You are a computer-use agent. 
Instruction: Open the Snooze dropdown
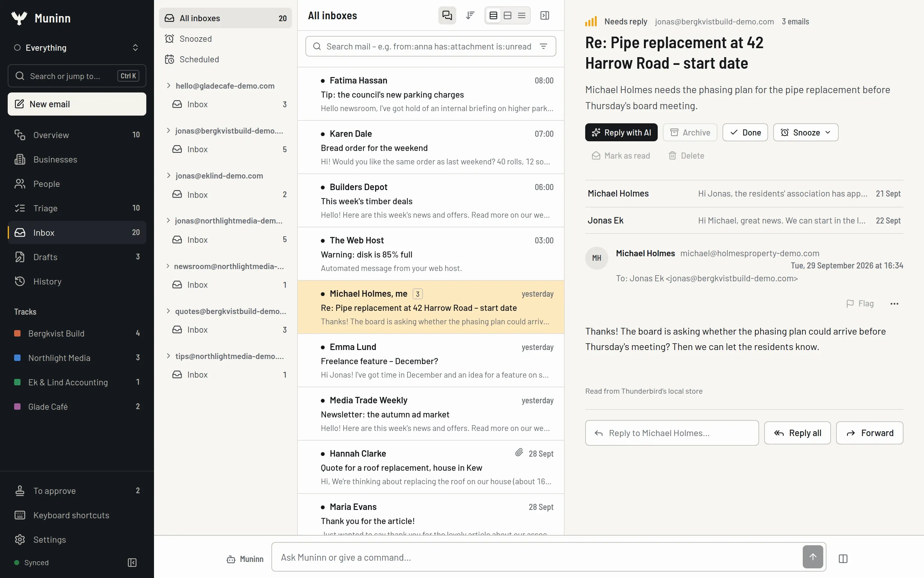806,132
